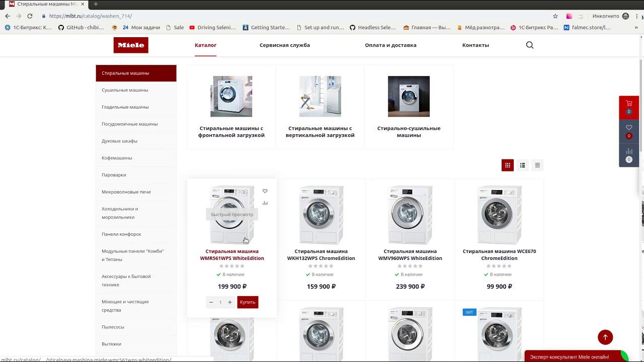Click the WMR561WPS quantity field
644x362 pixels.
[220, 302]
